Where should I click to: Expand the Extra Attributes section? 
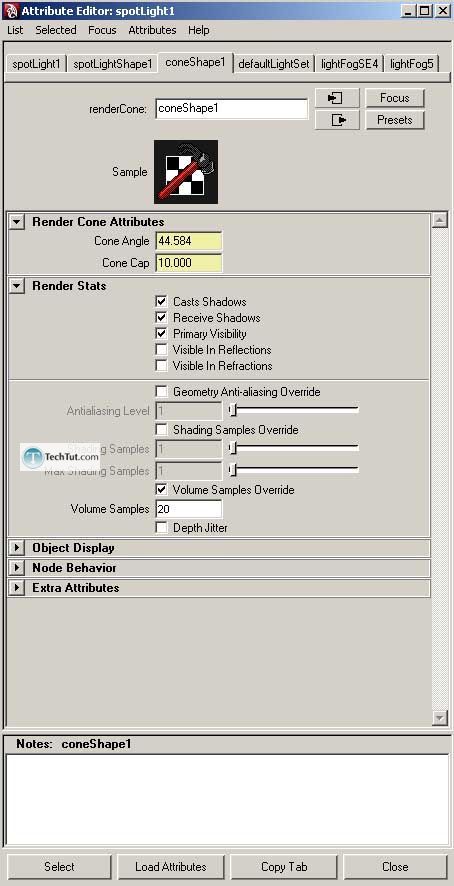[x=17, y=588]
